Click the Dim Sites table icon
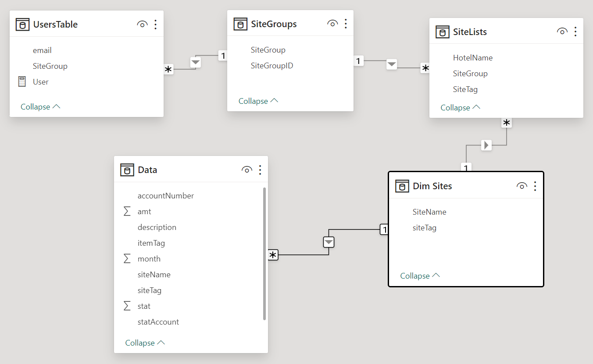The image size is (593, 364). (402, 186)
